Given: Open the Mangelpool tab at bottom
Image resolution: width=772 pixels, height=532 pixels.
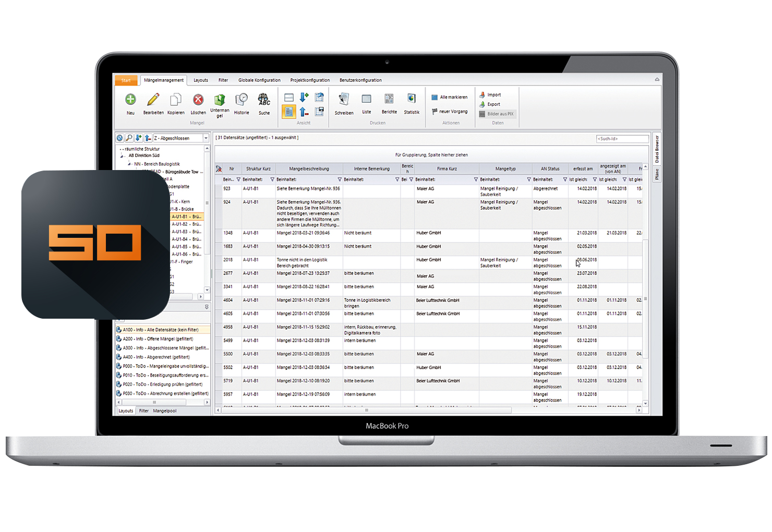Looking at the screenshot, I should coord(165,411).
